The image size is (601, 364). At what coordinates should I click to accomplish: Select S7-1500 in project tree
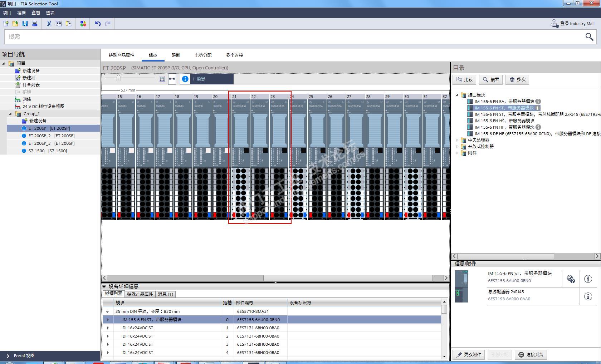pyautogui.click(x=37, y=151)
